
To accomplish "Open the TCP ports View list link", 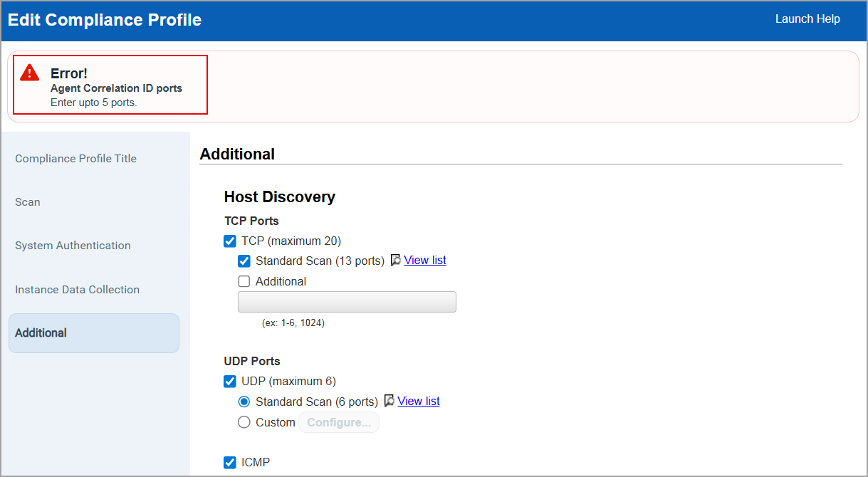I will [425, 261].
